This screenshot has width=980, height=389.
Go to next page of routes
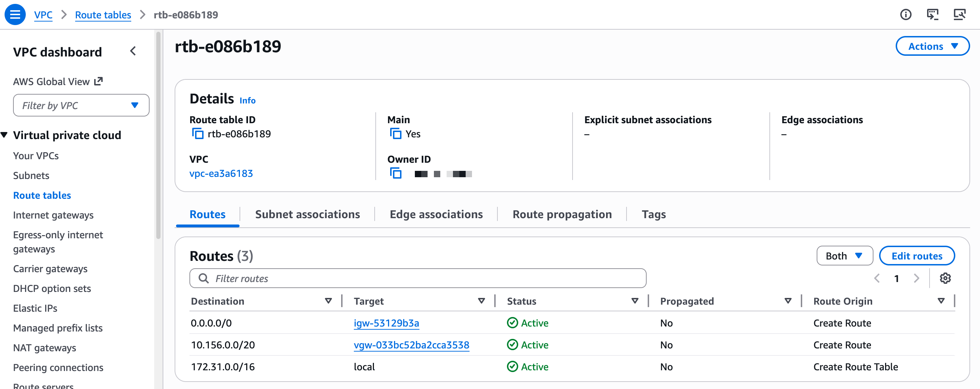pos(916,278)
